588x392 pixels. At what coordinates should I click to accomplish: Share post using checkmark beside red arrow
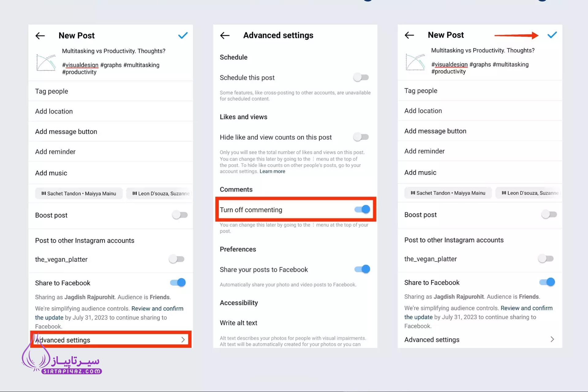552,35
